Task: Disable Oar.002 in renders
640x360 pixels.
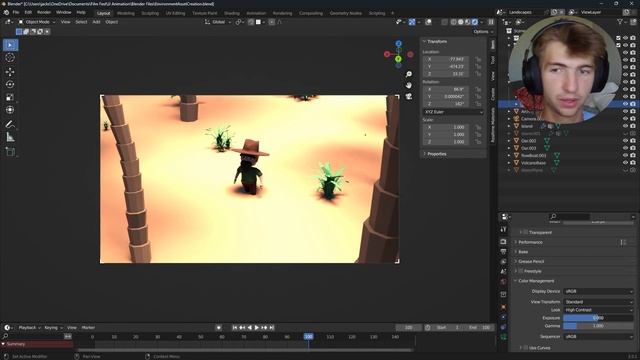Action: pyautogui.click(x=633, y=141)
